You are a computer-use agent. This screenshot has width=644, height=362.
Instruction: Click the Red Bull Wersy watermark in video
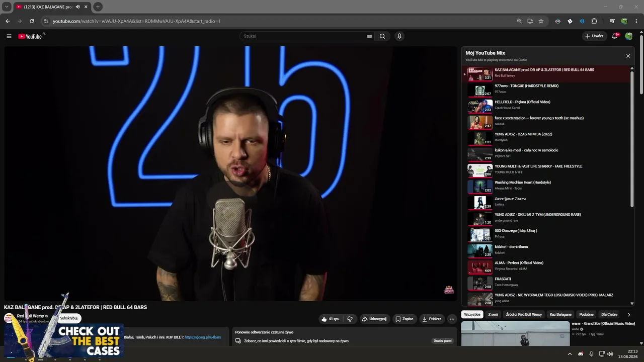click(449, 290)
